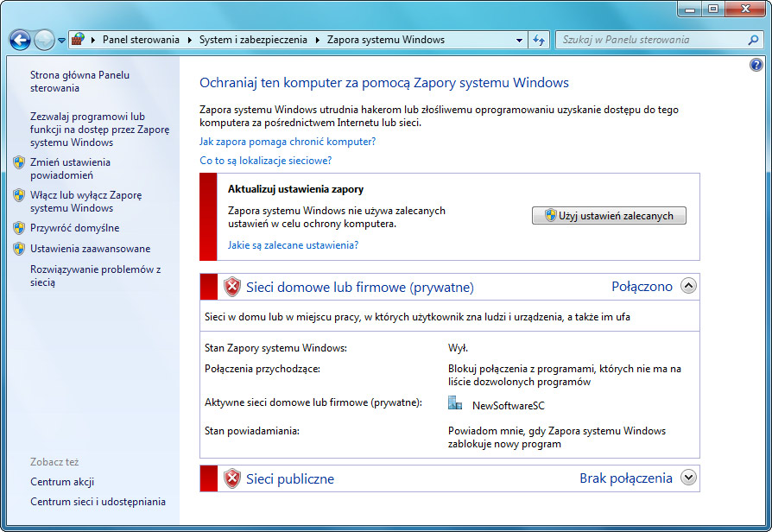Open help with the blue question icon

[x=756, y=65]
